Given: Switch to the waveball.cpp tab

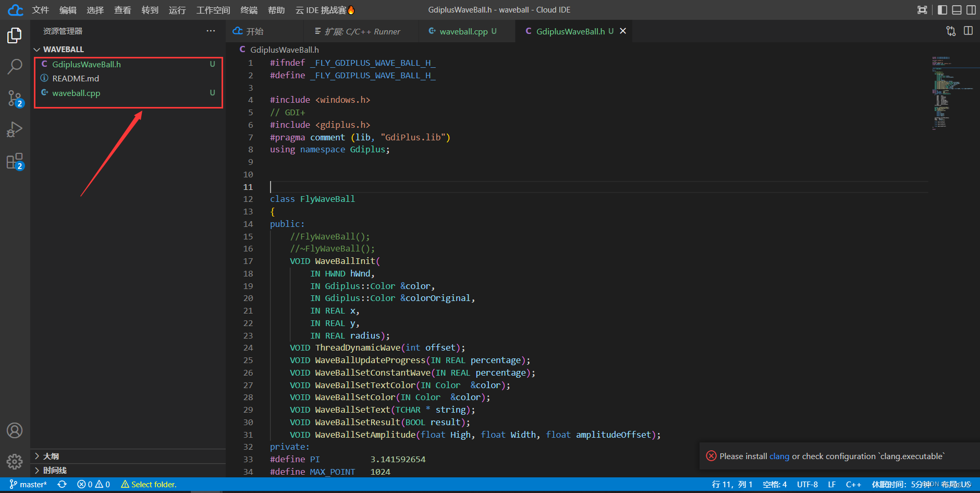Looking at the screenshot, I should click(x=467, y=31).
